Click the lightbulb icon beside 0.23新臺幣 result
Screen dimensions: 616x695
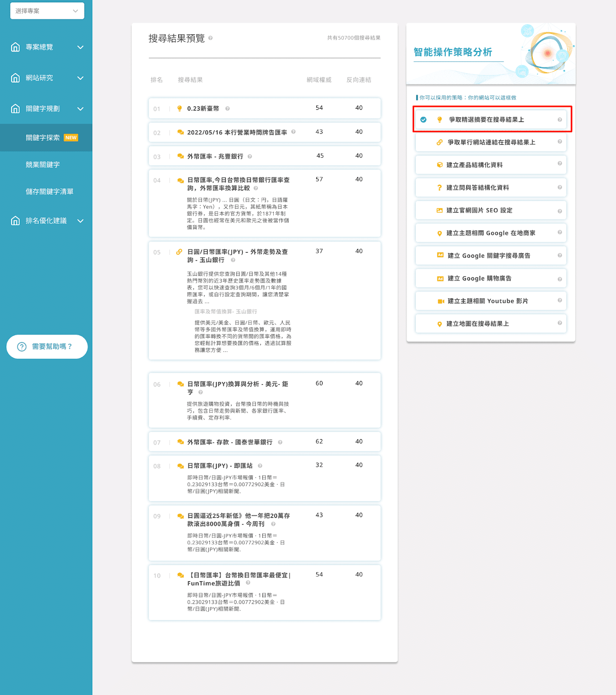tap(180, 108)
